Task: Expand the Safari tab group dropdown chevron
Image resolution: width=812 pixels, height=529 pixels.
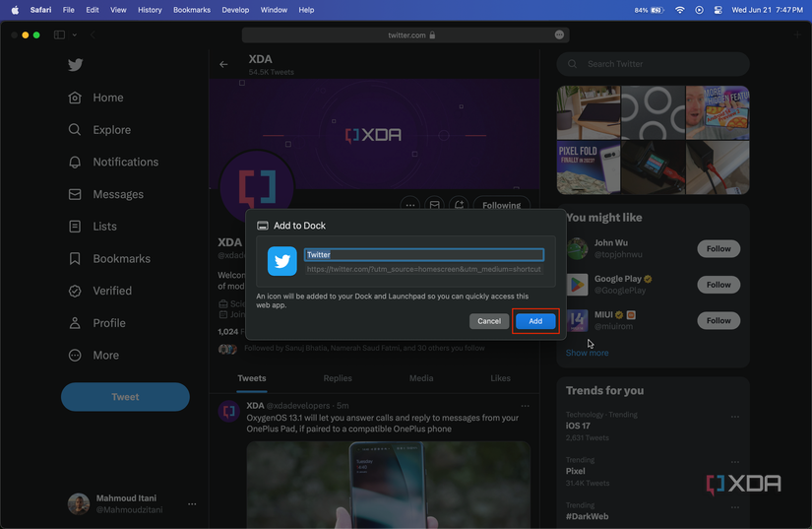Action: (75, 34)
